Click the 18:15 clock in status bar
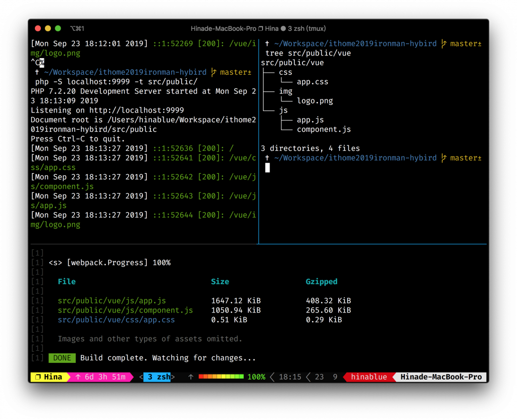 pyautogui.click(x=290, y=377)
